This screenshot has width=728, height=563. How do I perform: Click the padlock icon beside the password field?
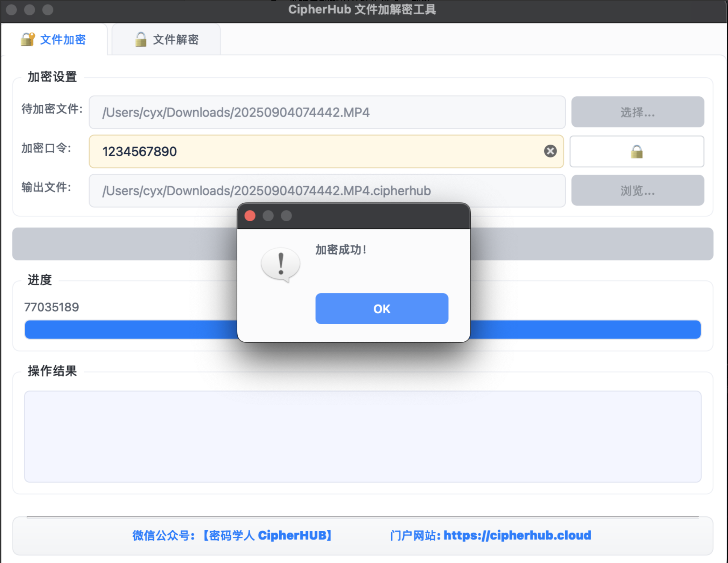[637, 152]
